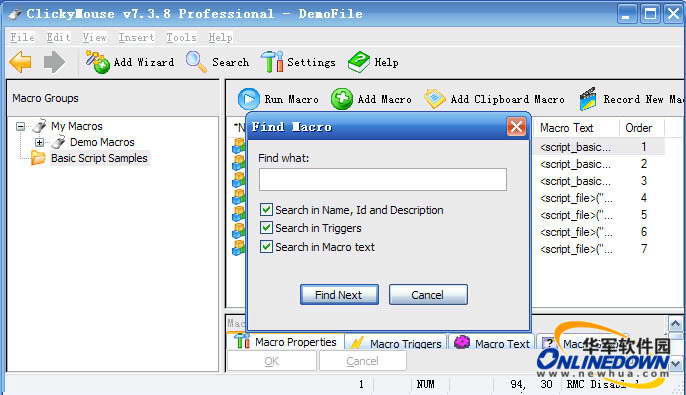Screen dimensions: 686x395
Task: Open the File menu
Action: [22, 38]
